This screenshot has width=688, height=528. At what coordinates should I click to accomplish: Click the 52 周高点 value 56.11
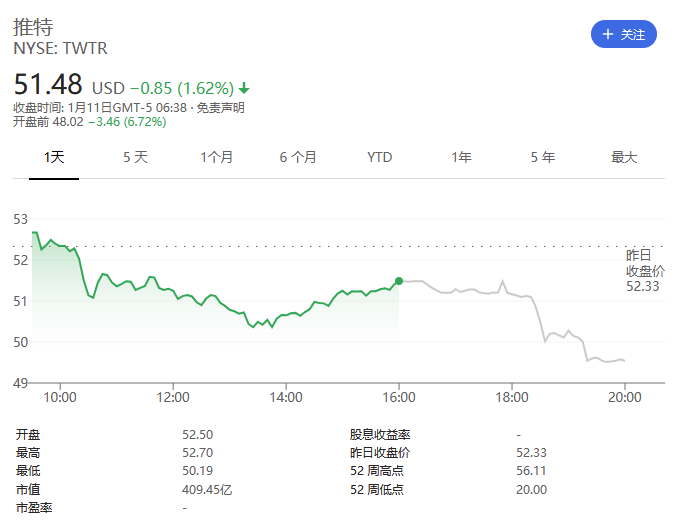(x=531, y=471)
